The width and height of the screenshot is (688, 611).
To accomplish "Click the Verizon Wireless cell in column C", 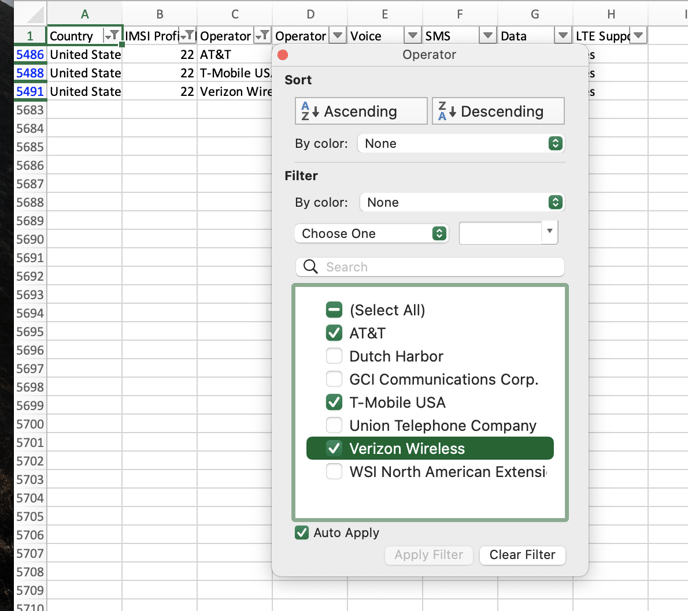I will (235, 91).
